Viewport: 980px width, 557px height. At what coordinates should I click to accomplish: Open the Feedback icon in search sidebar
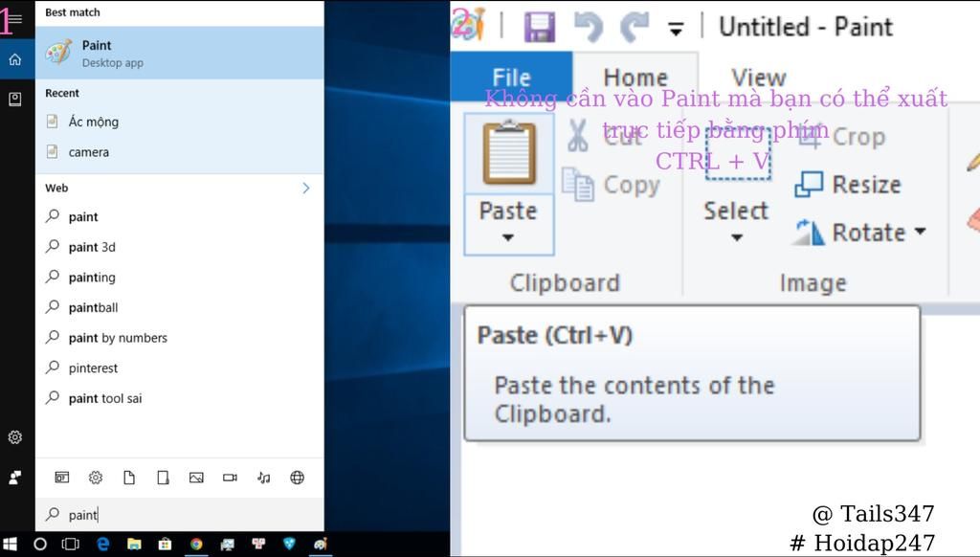click(15, 478)
